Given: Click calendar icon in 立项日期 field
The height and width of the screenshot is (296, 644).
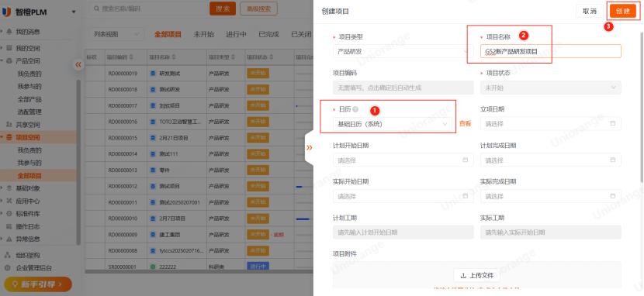Looking at the screenshot, I should (x=613, y=123).
